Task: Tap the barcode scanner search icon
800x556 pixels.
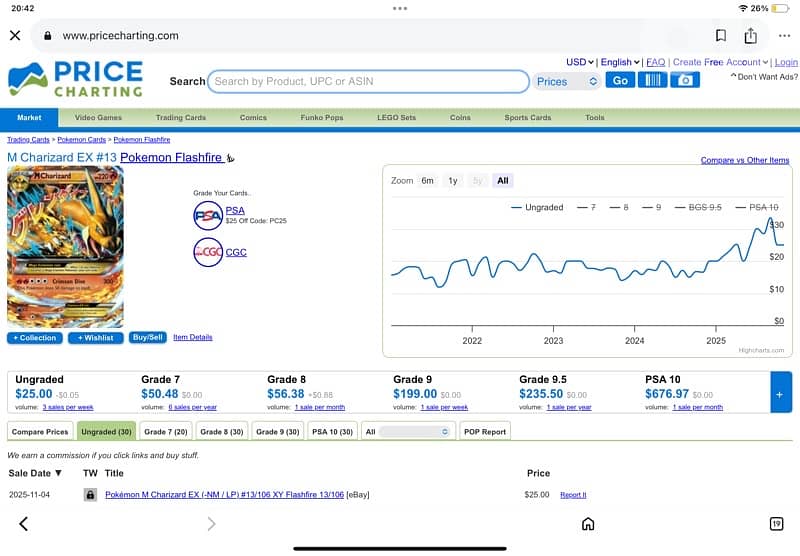Action: tap(652, 80)
